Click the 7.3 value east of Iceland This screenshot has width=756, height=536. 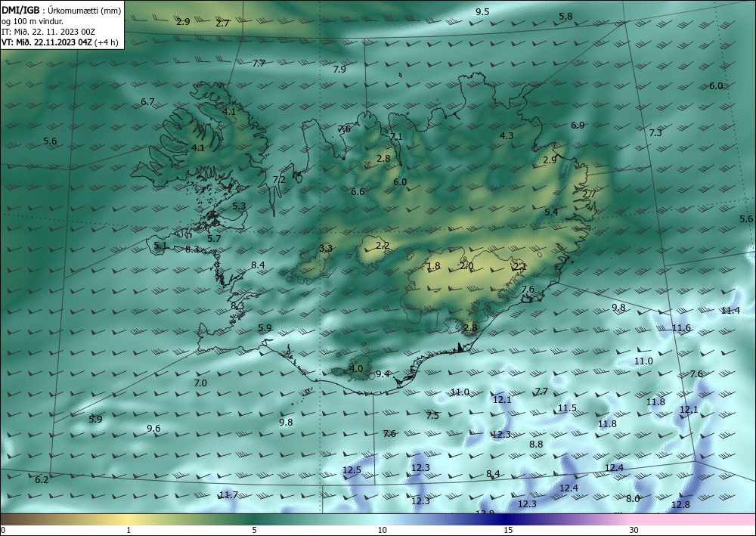(x=655, y=133)
